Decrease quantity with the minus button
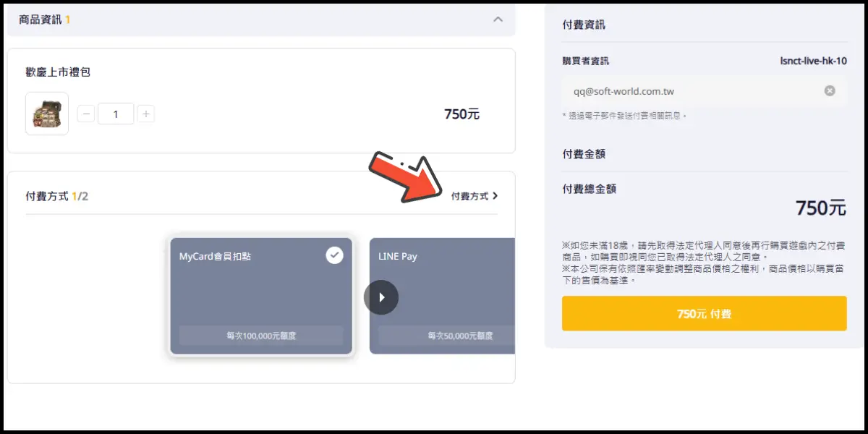This screenshot has width=868, height=434. click(86, 114)
